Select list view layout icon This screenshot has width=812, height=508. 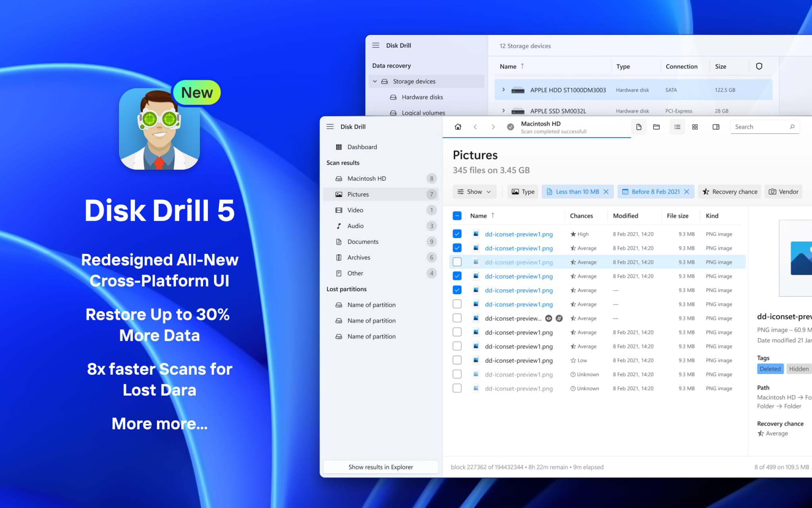point(677,127)
